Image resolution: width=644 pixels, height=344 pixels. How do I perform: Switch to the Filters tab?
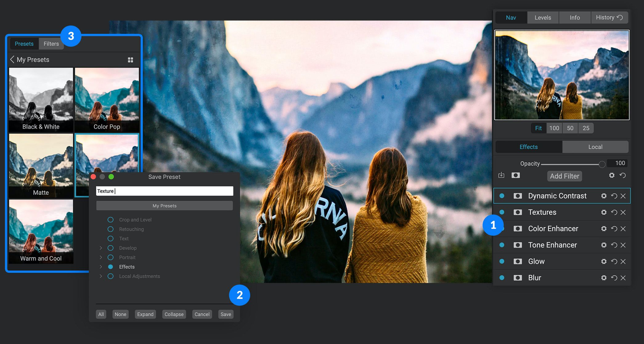(x=50, y=43)
